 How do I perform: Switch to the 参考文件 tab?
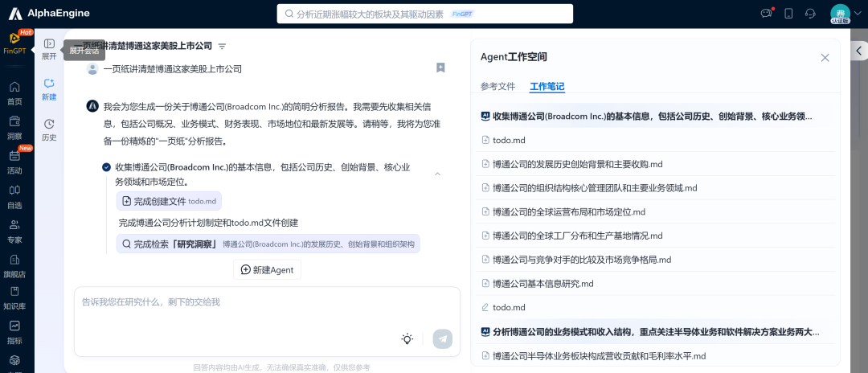coord(497,87)
